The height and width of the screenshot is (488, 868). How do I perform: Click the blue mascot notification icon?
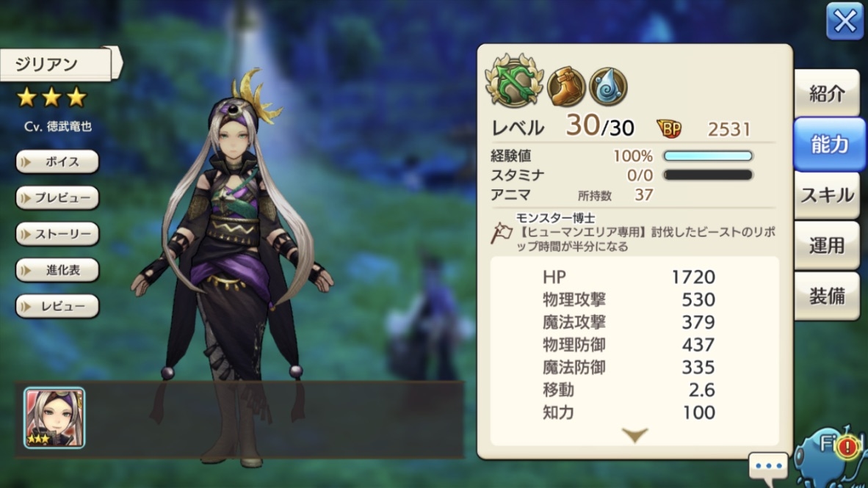[831, 456]
